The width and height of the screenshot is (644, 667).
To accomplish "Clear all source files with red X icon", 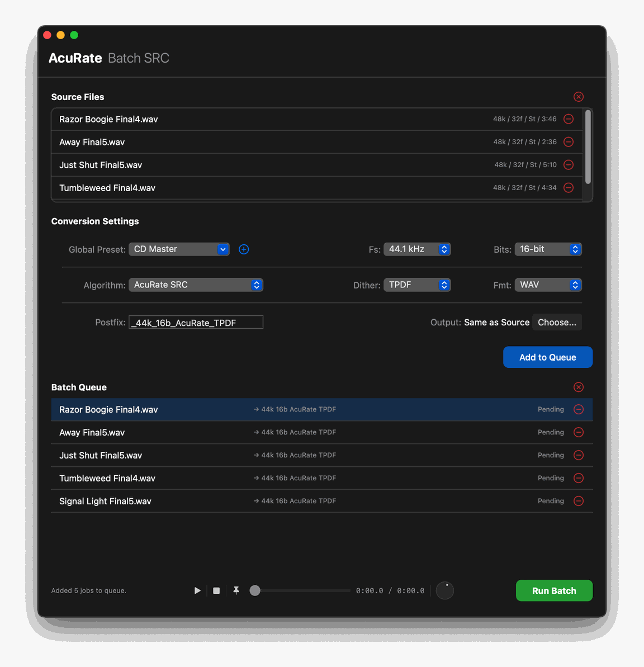I will (x=579, y=97).
